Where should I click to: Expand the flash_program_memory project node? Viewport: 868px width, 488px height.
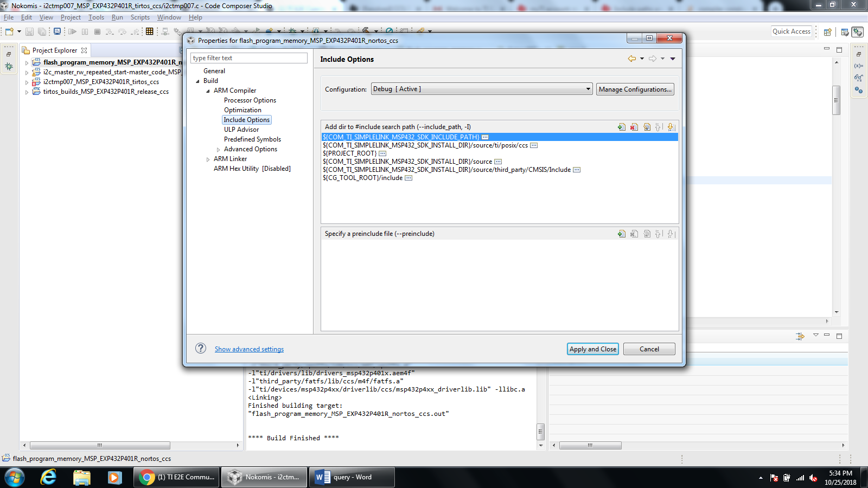[27, 63]
